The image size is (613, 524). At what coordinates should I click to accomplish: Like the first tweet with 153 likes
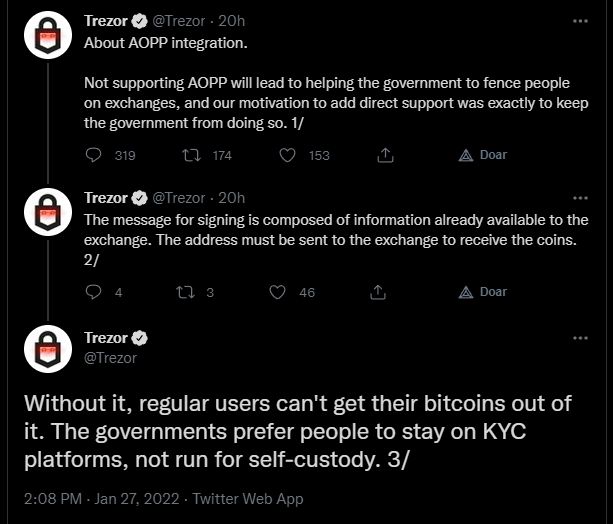pyautogui.click(x=287, y=155)
